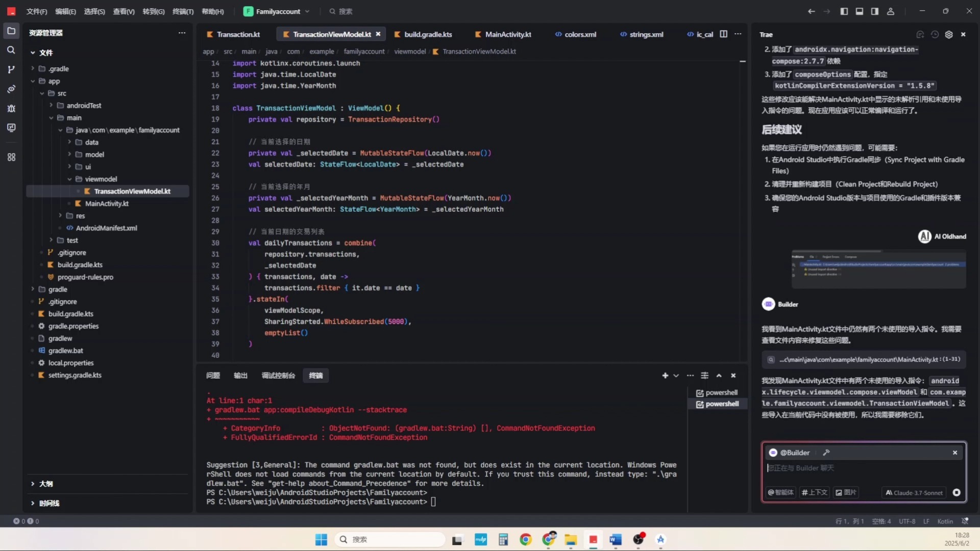
Task: Collapse the viewmodel folder in the explorer
Action: coord(69,179)
